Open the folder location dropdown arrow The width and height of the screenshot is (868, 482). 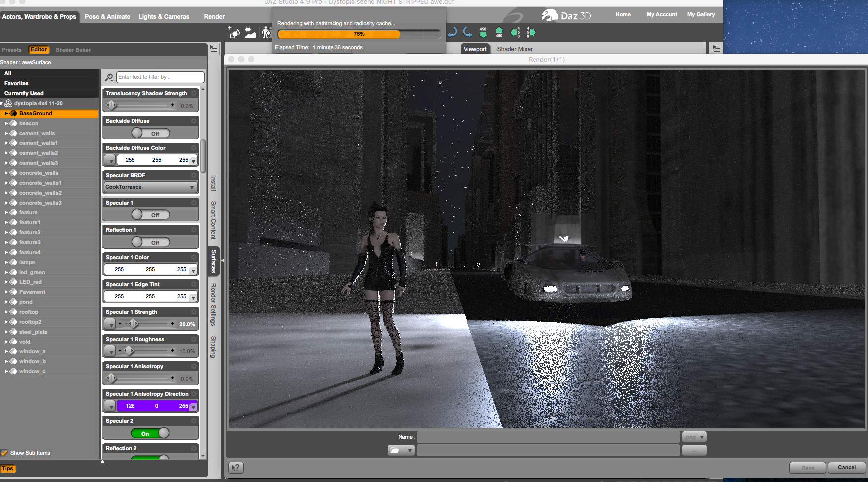click(x=410, y=450)
